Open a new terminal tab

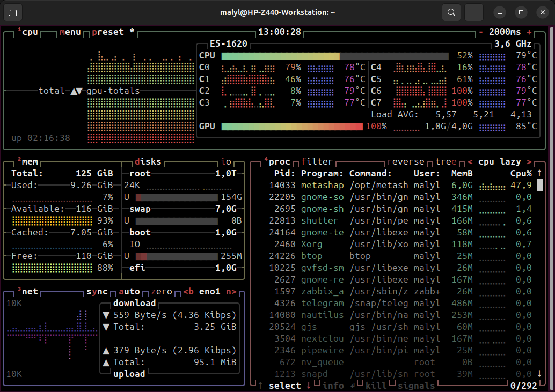(x=13, y=12)
